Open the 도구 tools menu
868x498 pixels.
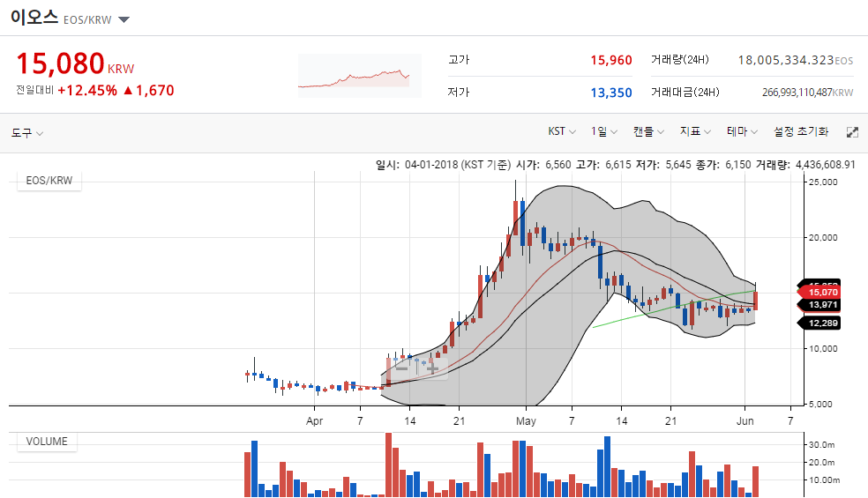(x=27, y=133)
